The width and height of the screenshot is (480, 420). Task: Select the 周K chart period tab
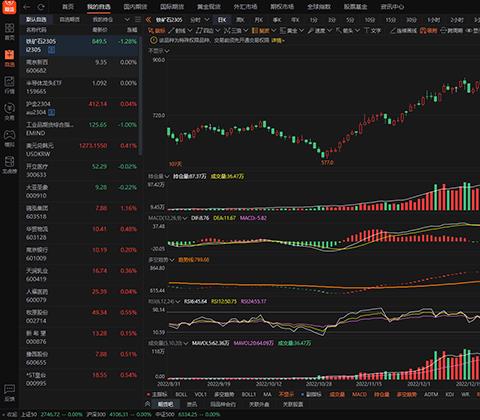[240, 20]
